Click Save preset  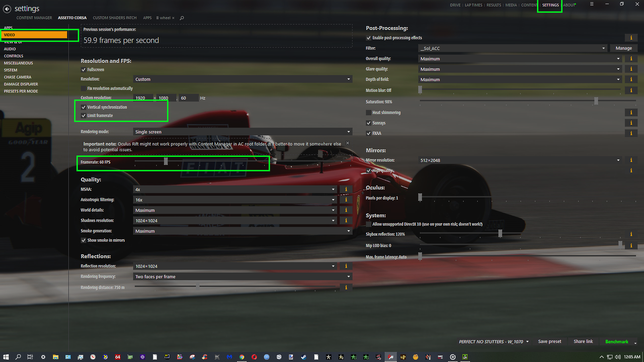coord(549,341)
